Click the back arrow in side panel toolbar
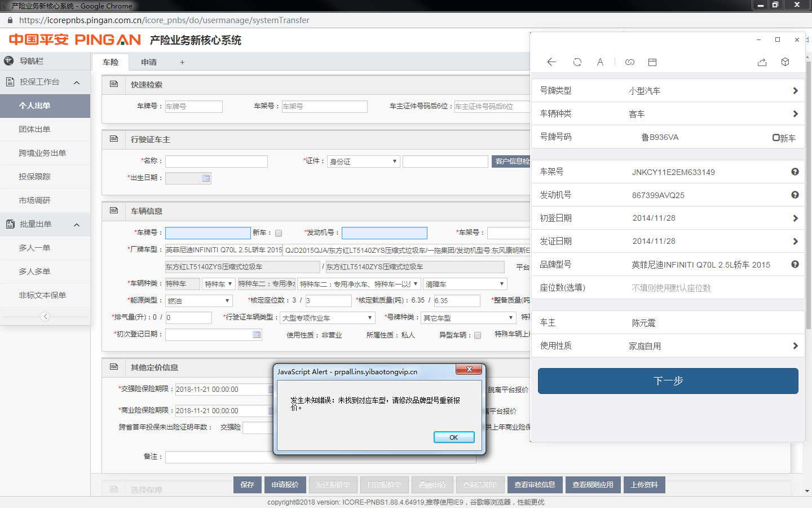The image size is (812, 508). coord(551,62)
